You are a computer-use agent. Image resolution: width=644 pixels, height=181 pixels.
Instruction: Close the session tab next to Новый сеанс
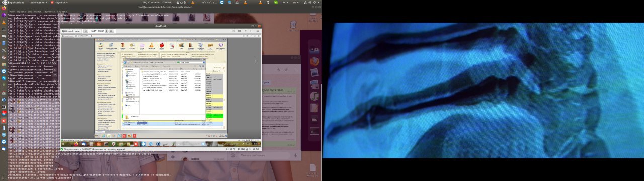click(x=86, y=31)
